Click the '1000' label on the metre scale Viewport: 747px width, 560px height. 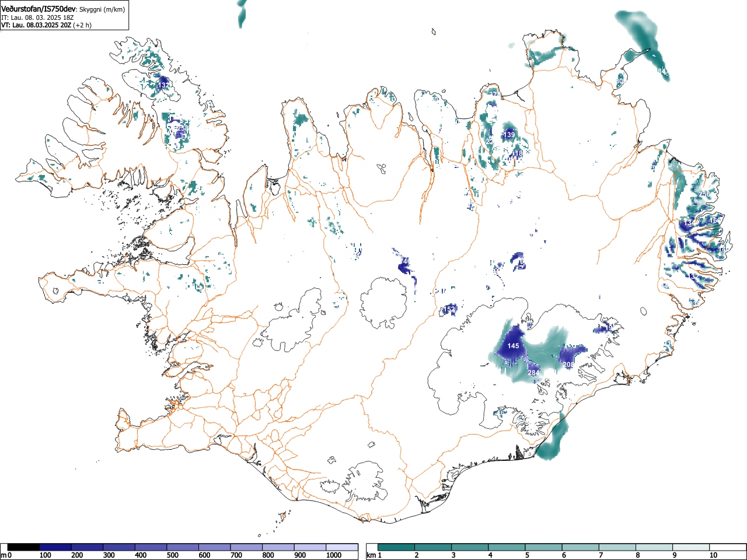point(334,555)
